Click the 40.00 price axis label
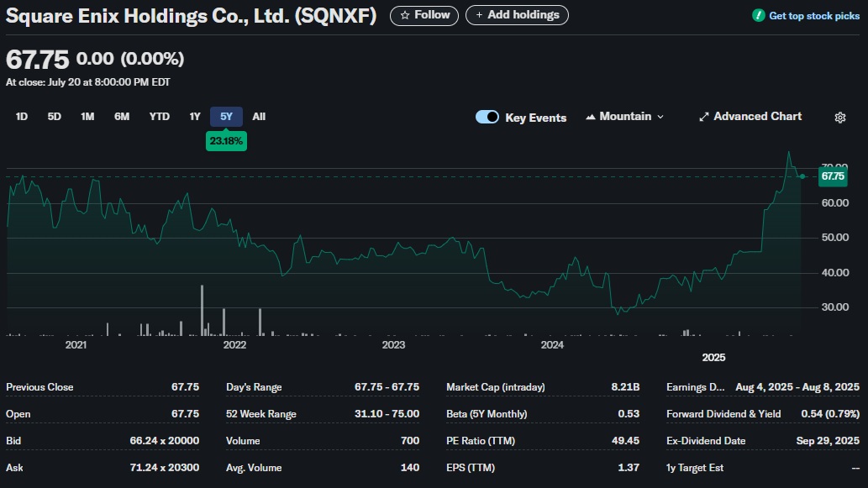Screen dimensions: 868x488 [x=834, y=273]
